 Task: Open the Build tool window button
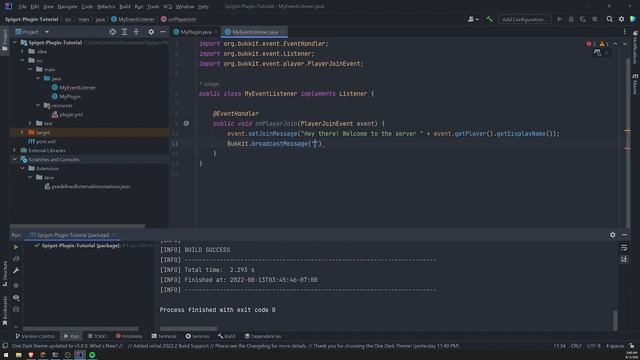click(x=227, y=336)
